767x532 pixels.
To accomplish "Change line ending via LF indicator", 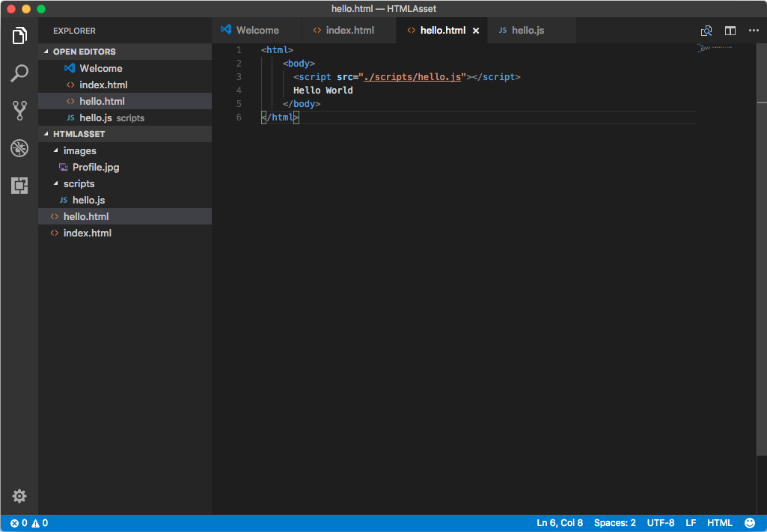I will click(691, 523).
